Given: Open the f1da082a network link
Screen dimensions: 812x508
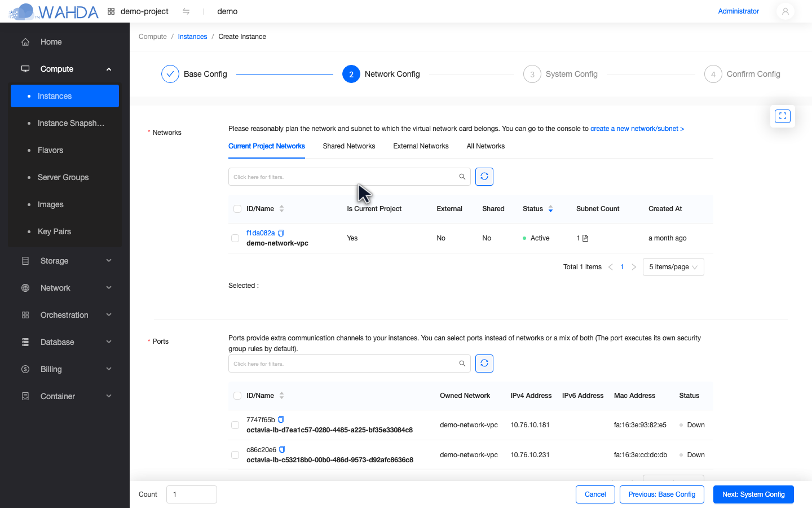Looking at the screenshot, I should (261, 233).
